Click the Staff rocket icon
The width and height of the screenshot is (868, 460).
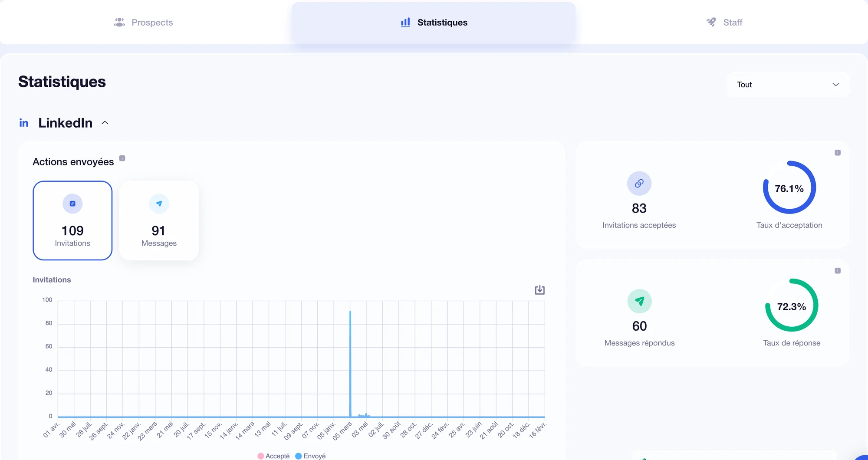(711, 22)
